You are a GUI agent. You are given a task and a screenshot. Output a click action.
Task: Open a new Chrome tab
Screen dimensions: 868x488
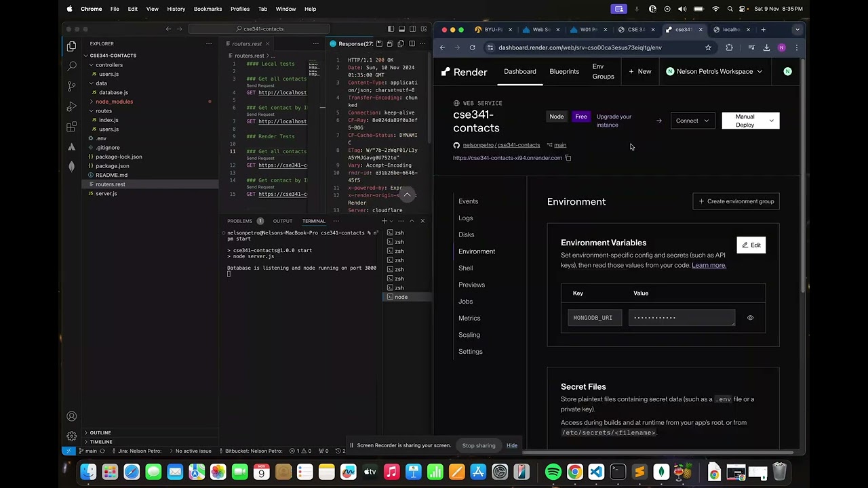[763, 29]
